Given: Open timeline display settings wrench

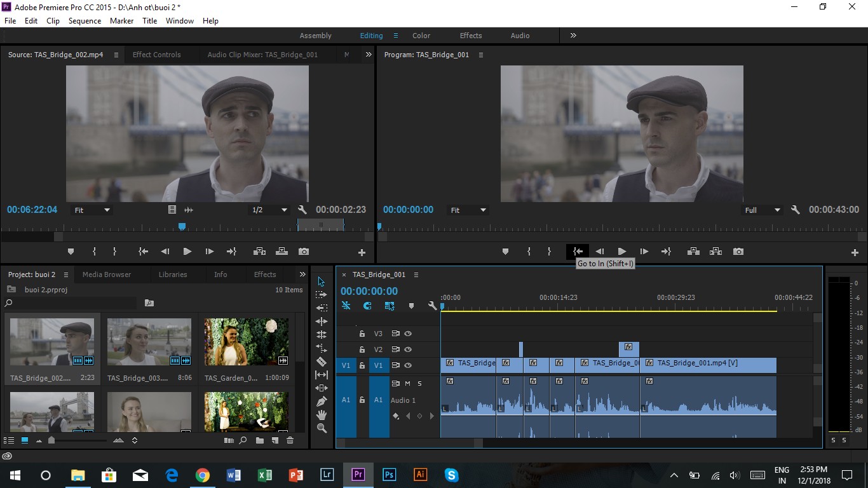Looking at the screenshot, I should [433, 306].
